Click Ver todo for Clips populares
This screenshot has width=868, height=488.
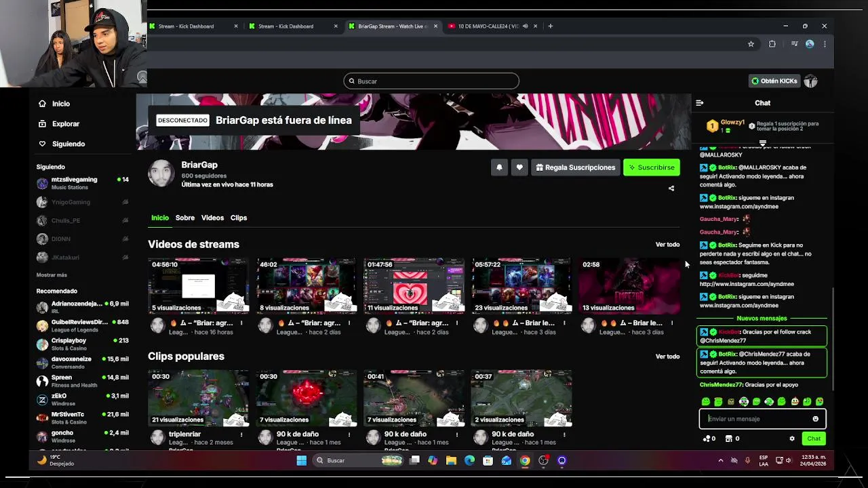(667, 357)
